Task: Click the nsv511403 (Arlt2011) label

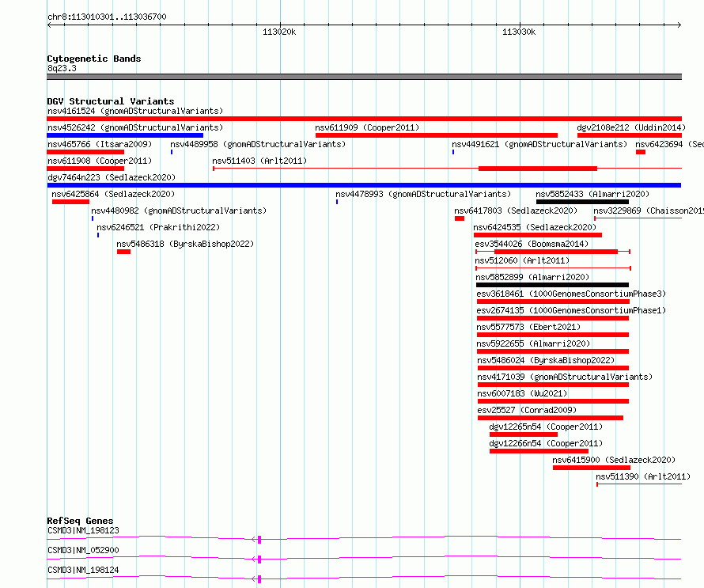Action: [259, 161]
